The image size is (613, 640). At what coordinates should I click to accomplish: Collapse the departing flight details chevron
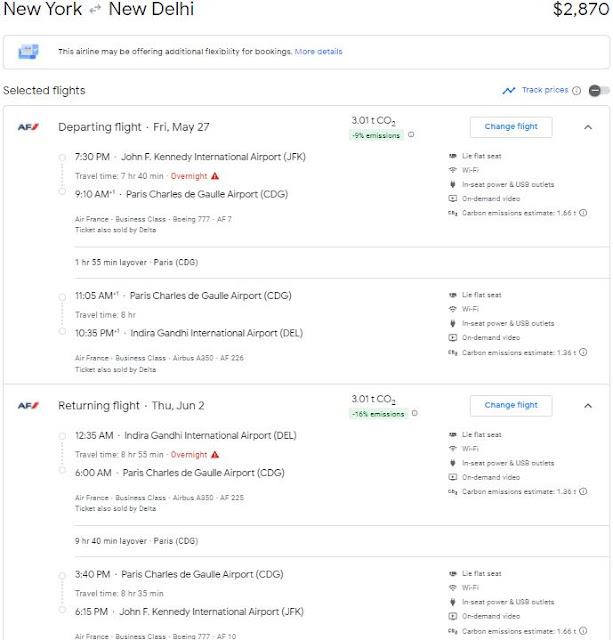tap(587, 127)
